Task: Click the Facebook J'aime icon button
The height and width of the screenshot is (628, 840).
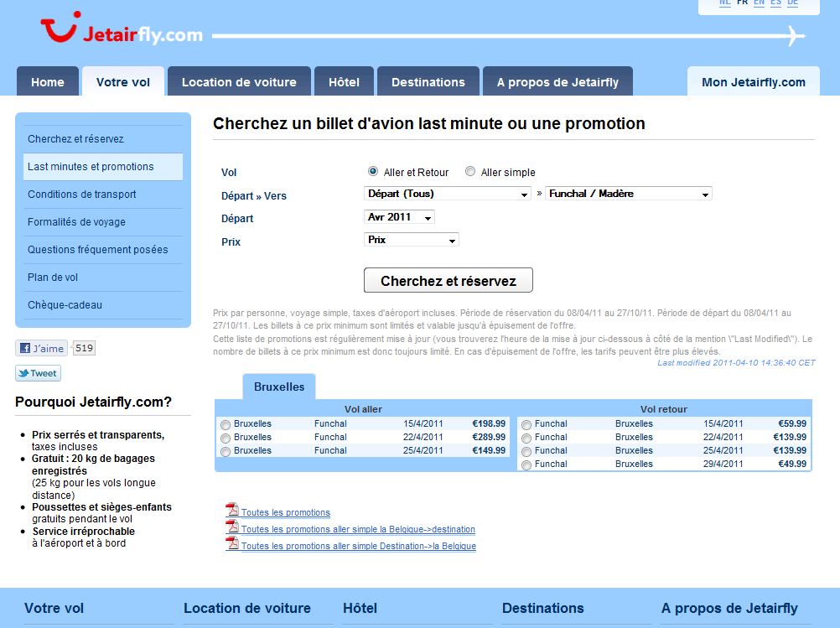Action: tap(41, 348)
